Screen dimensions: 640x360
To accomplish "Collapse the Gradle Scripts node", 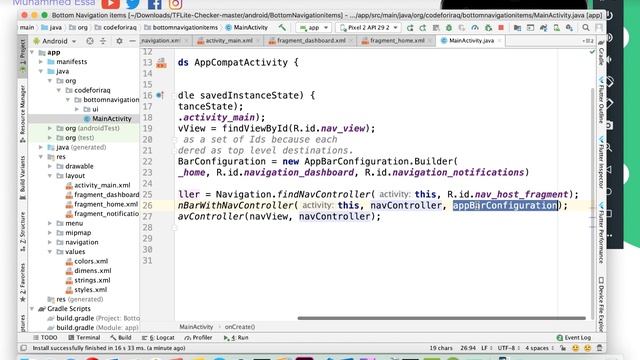I will point(32,309).
